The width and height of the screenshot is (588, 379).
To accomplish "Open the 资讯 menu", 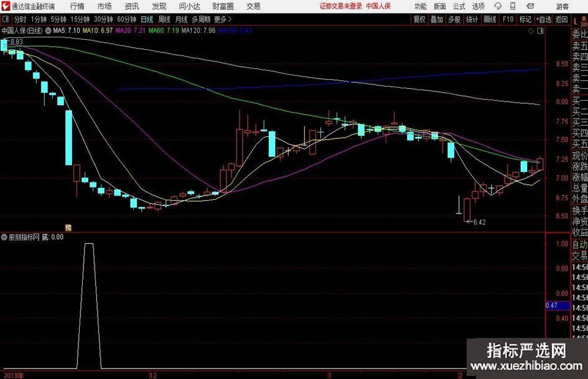I will pos(132,6).
